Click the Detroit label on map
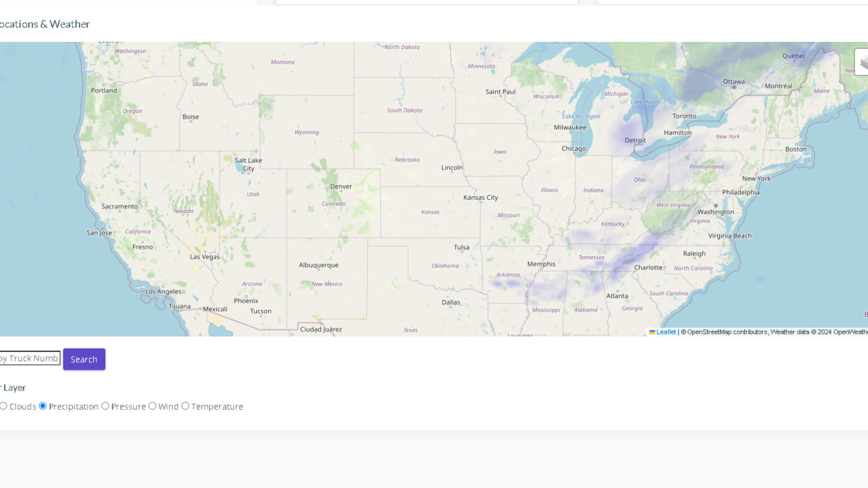 coord(635,140)
